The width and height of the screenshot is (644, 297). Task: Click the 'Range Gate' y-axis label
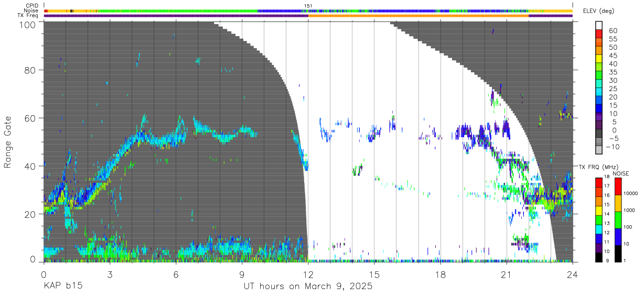point(8,142)
